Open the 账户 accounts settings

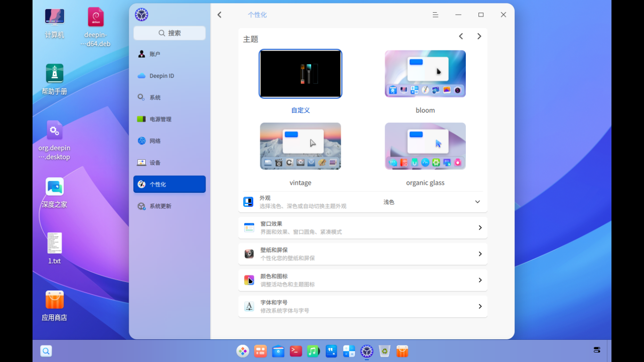[169, 54]
